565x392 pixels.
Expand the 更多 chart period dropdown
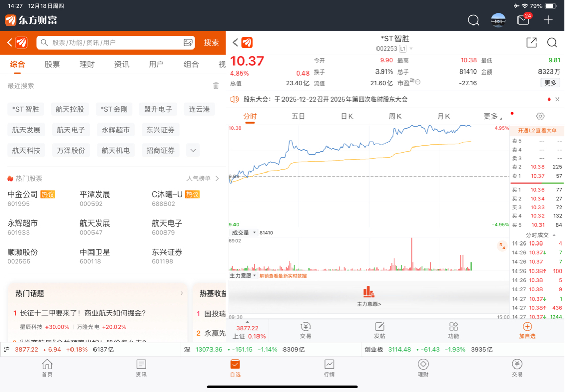click(x=492, y=116)
